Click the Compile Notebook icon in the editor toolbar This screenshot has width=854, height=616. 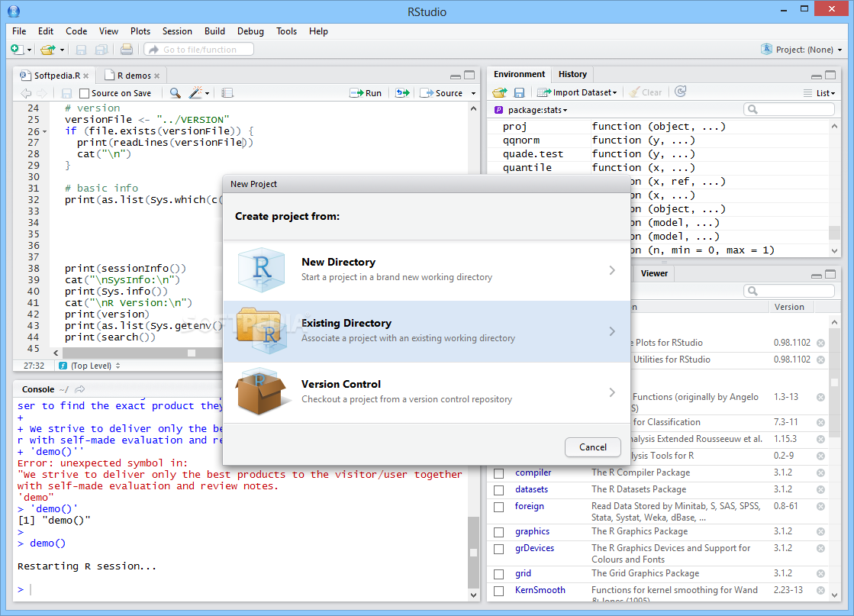click(227, 93)
